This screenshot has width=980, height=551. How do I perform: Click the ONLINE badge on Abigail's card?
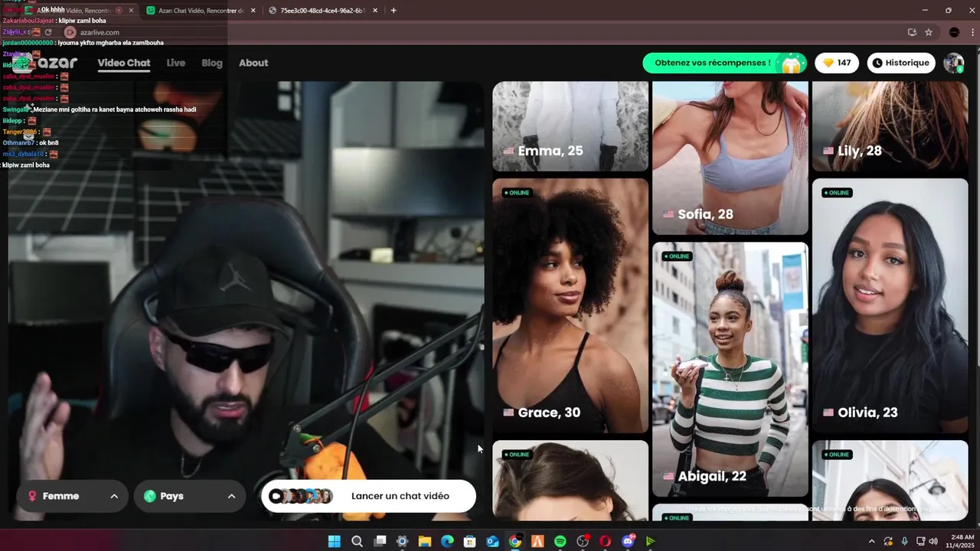pyautogui.click(x=677, y=256)
